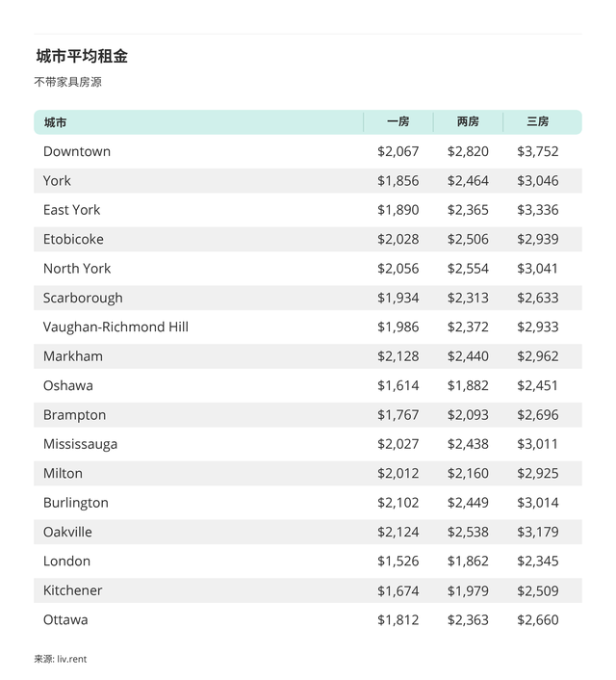
Task: Select London one-bedroom price $1,526
Action: [x=398, y=561]
